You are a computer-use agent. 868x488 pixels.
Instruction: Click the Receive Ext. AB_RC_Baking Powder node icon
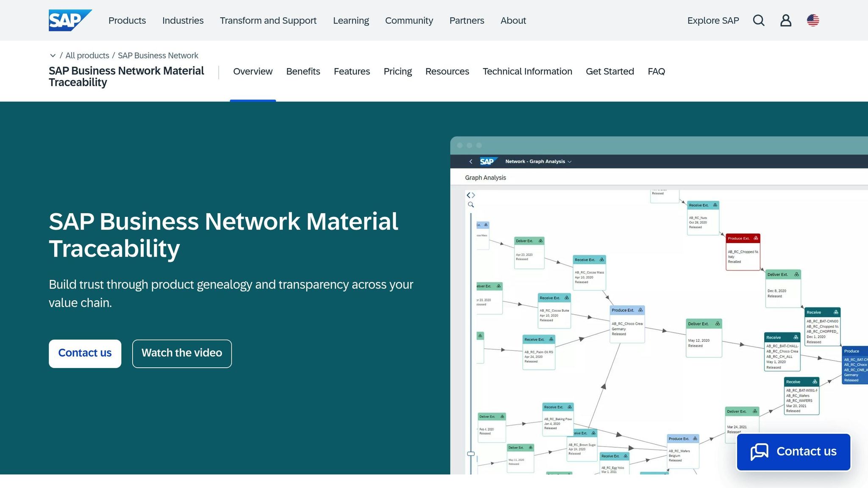click(x=569, y=407)
